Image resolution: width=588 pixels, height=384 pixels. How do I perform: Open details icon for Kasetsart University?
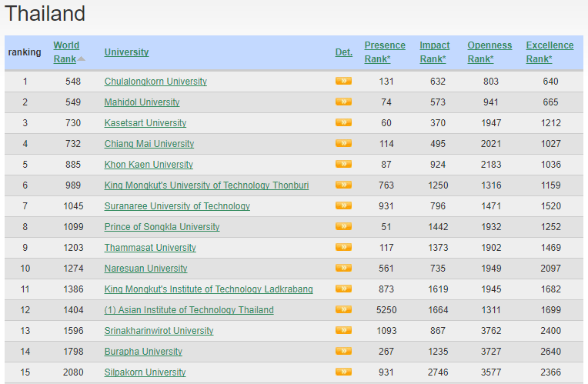(x=343, y=122)
